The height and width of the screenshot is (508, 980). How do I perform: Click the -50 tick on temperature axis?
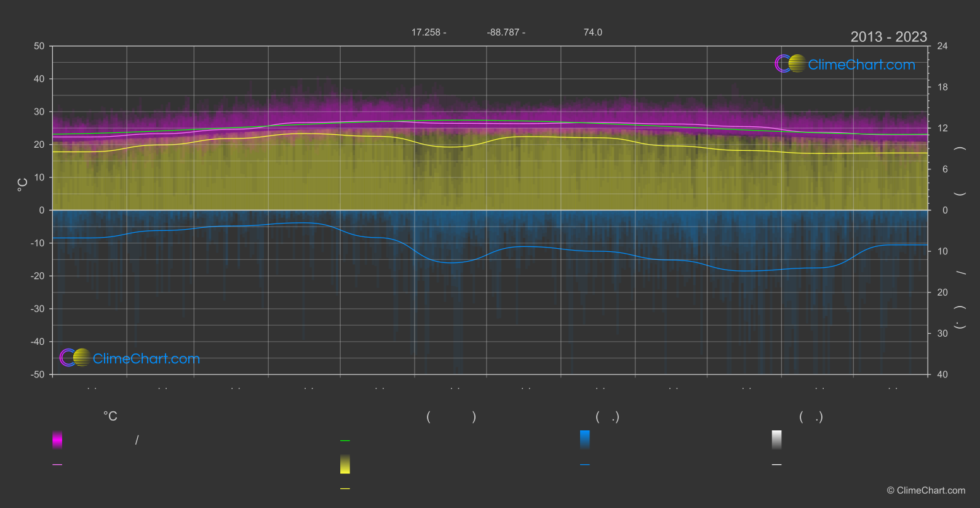(x=38, y=374)
